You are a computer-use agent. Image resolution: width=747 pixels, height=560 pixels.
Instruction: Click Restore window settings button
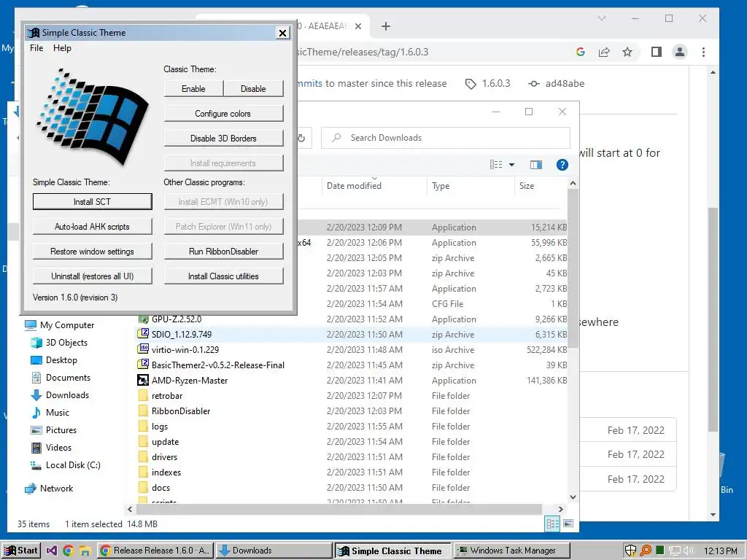coord(92,251)
